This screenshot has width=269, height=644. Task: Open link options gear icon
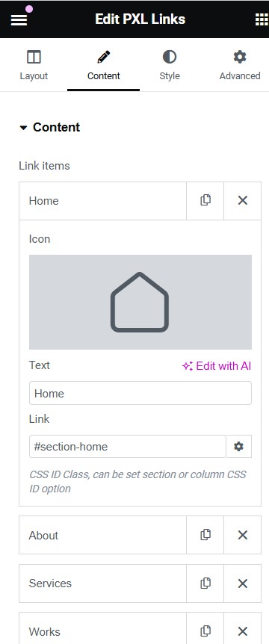coord(238,447)
